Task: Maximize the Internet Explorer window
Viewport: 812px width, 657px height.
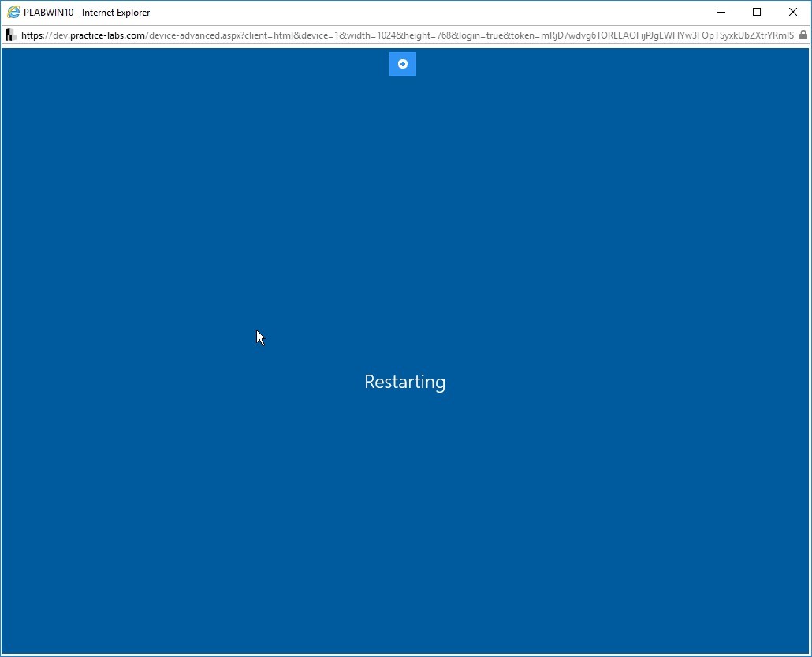Action: coord(757,12)
